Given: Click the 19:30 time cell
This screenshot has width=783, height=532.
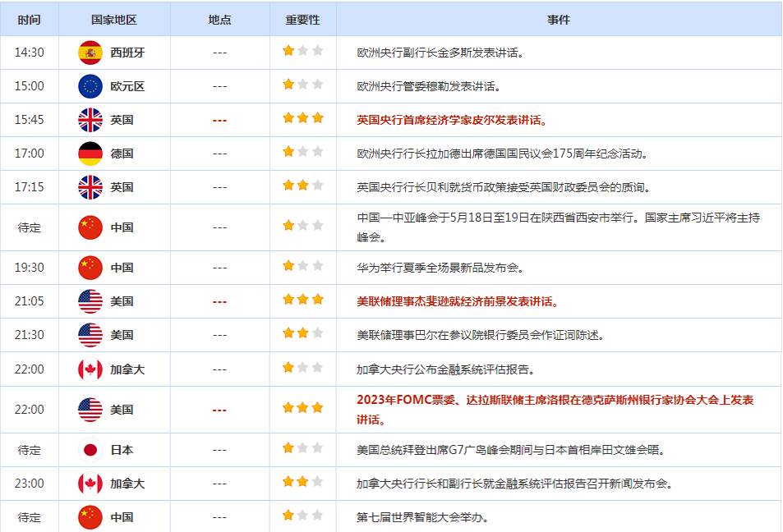Looking at the screenshot, I should (x=29, y=268).
